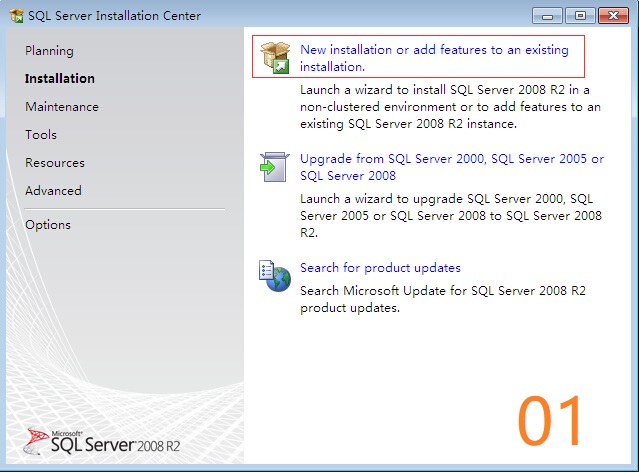Minimize the Installation Center window
Image resolution: width=639 pixels, height=472 pixels.
point(547,15)
